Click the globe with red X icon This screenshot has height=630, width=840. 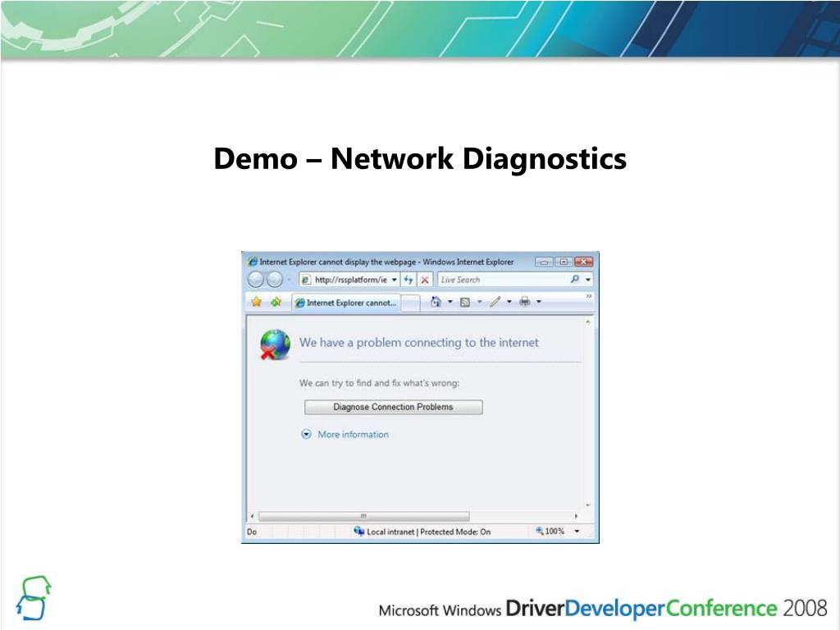pos(275,345)
